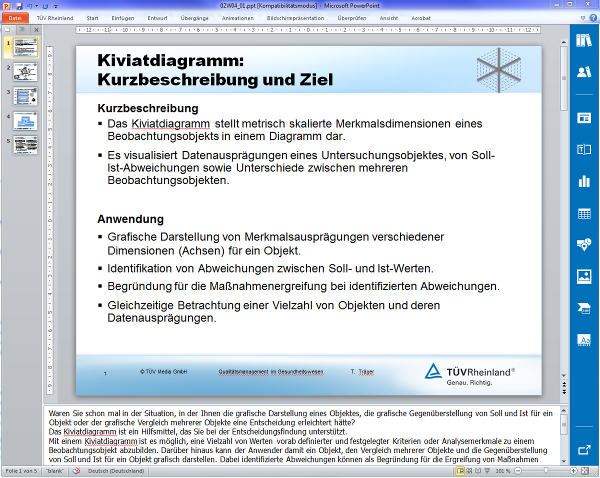600x478 pixels.
Task: Select the third slide thumbnail
Action: click(x=25, y=96)
